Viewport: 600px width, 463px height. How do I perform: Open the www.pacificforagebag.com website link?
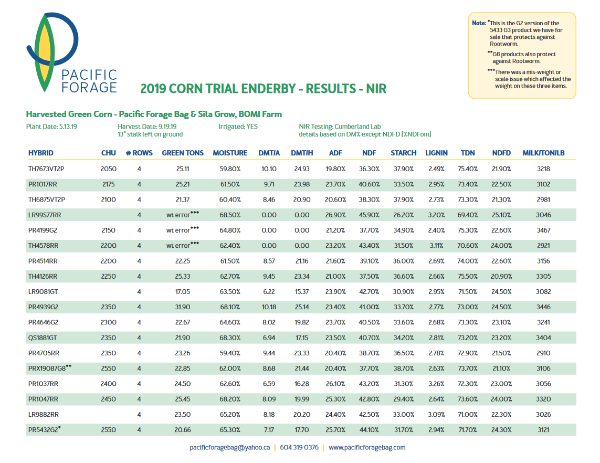coord(367,447)
